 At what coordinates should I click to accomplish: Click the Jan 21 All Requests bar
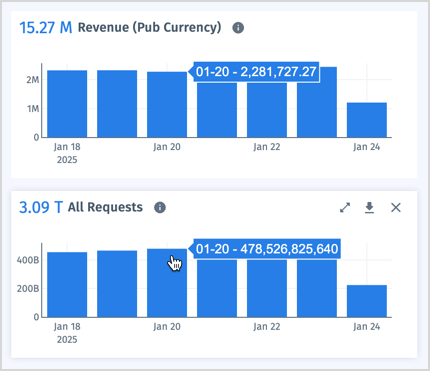(x=217, y=288)
